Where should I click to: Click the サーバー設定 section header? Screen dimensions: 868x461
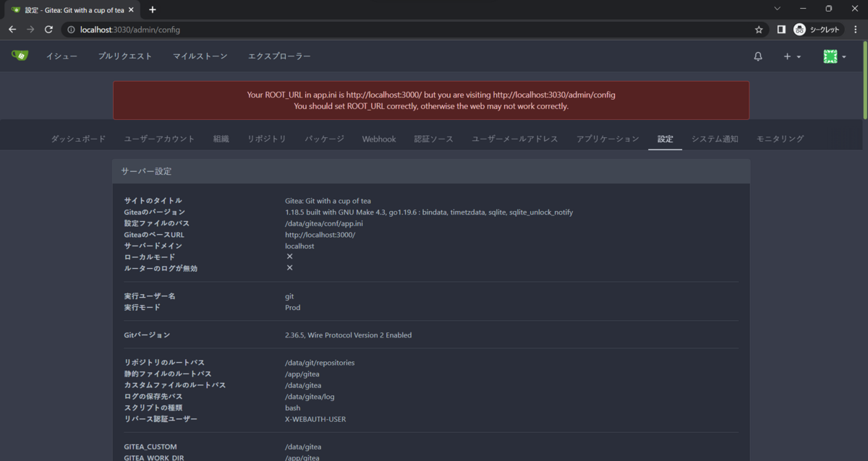tap(431, 171)
